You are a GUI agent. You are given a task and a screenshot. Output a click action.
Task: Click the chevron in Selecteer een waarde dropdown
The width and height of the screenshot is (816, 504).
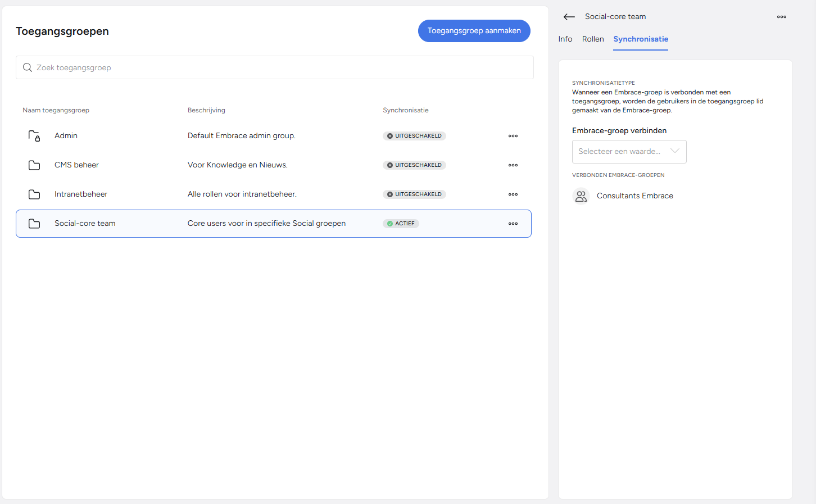675,151
